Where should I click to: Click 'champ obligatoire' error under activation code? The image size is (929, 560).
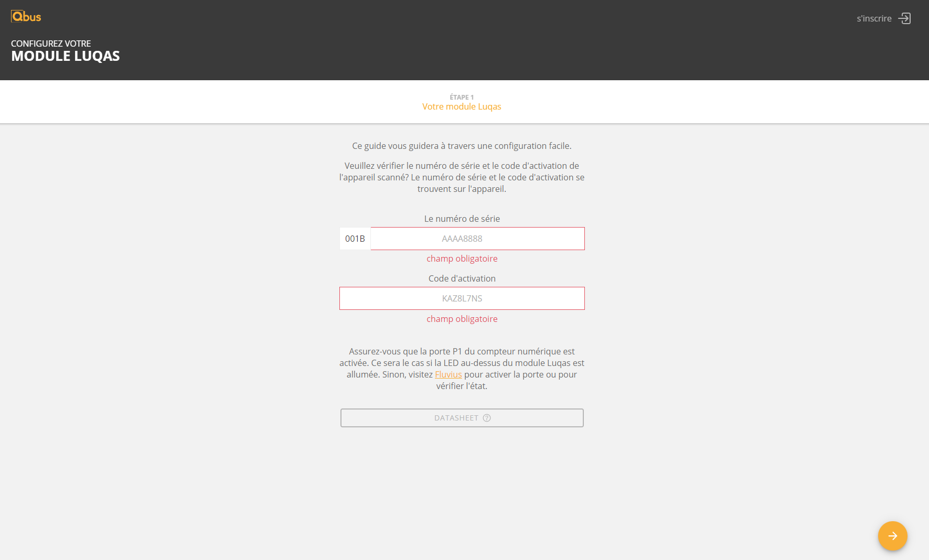click(x=462, y=319)
